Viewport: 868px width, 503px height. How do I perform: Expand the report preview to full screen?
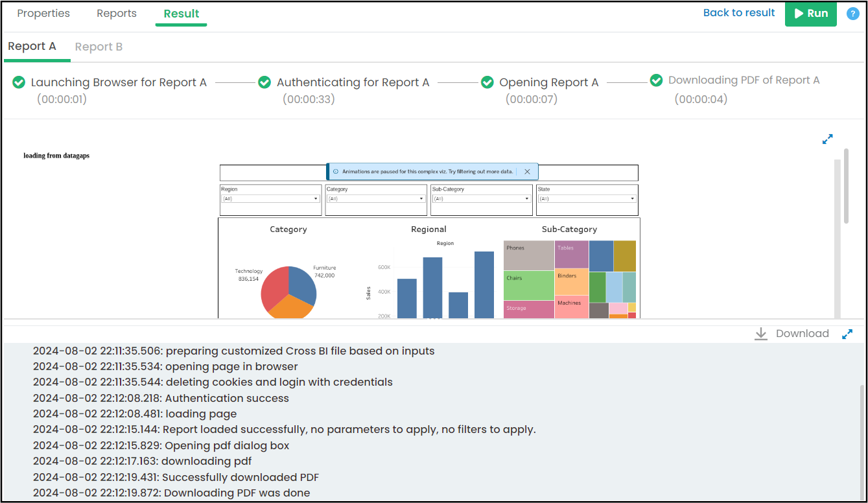click(x=827, y=139)
